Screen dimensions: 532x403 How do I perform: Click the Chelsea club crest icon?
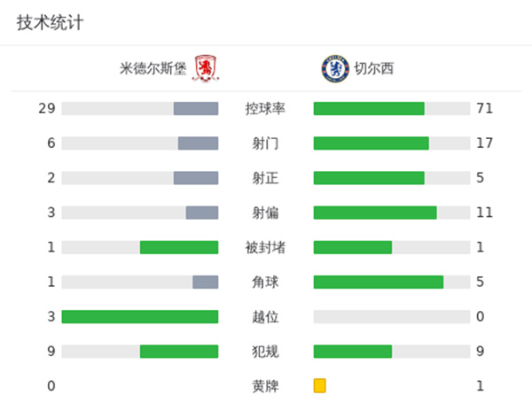[x=333, y=68]
